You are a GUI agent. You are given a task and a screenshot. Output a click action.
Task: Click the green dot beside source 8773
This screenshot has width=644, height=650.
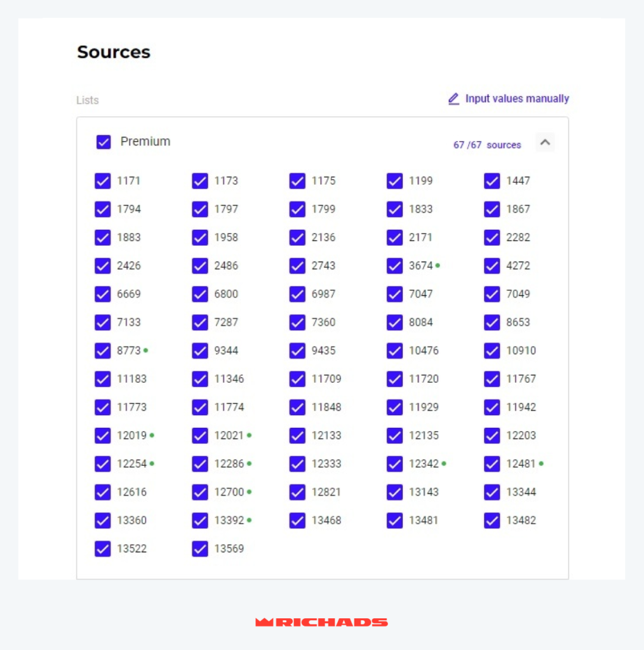click(x=145, y=350)
